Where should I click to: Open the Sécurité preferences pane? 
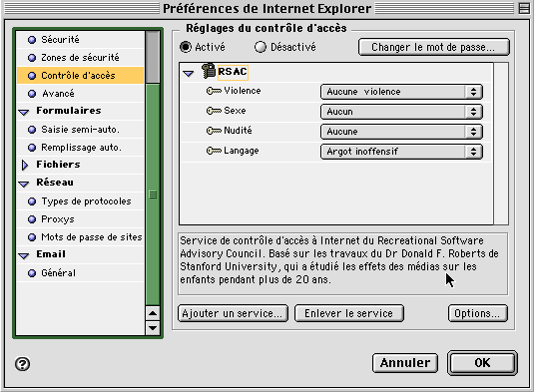(x=81, y=40)
